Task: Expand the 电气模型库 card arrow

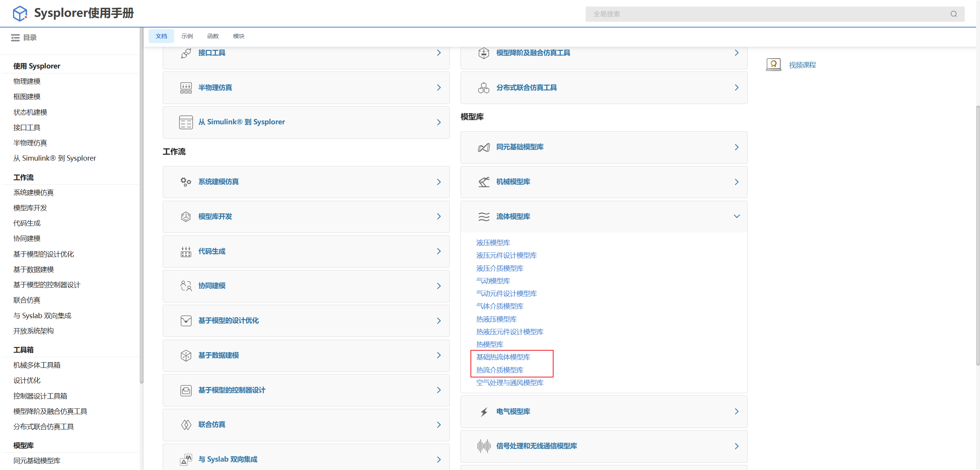Action: (737, 411)
